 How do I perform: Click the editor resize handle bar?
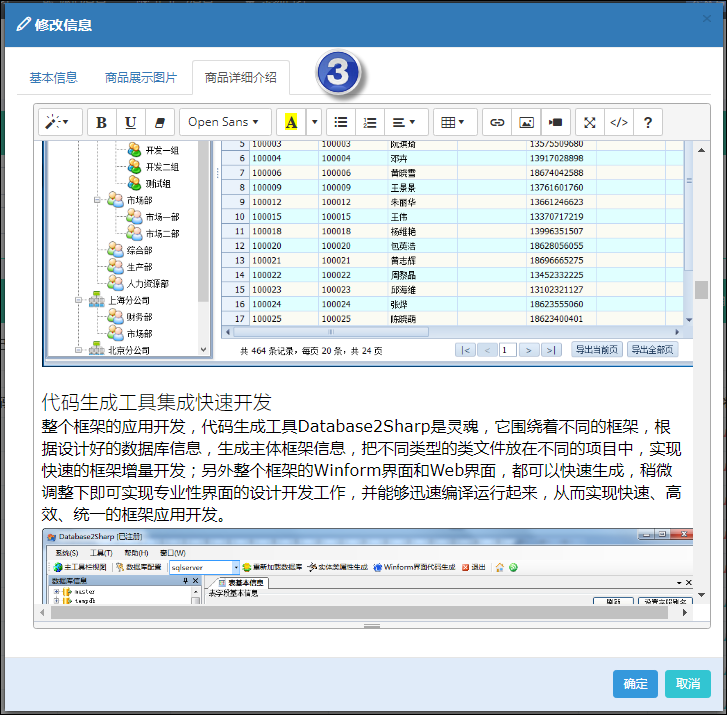point(372,626)
